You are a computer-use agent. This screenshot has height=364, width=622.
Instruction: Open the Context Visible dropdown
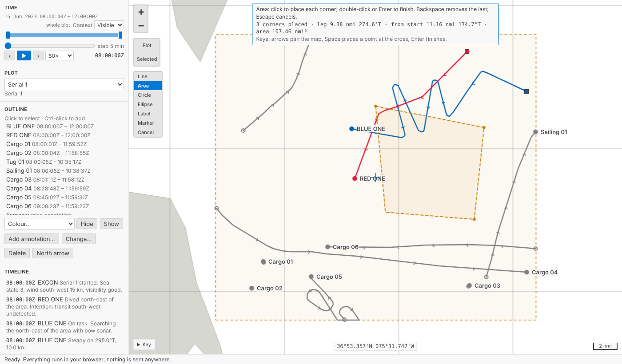(109, 25)
